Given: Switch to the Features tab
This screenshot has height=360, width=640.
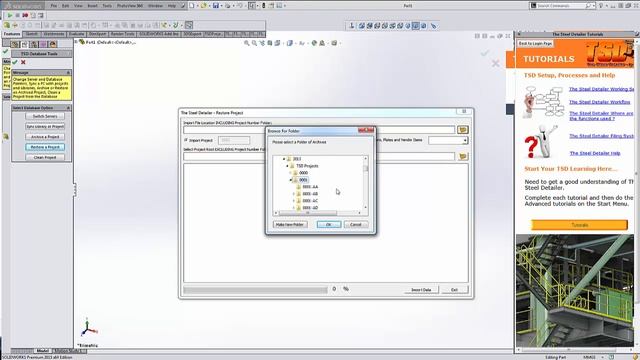Looking at the screenshot, I should (12, 34).
